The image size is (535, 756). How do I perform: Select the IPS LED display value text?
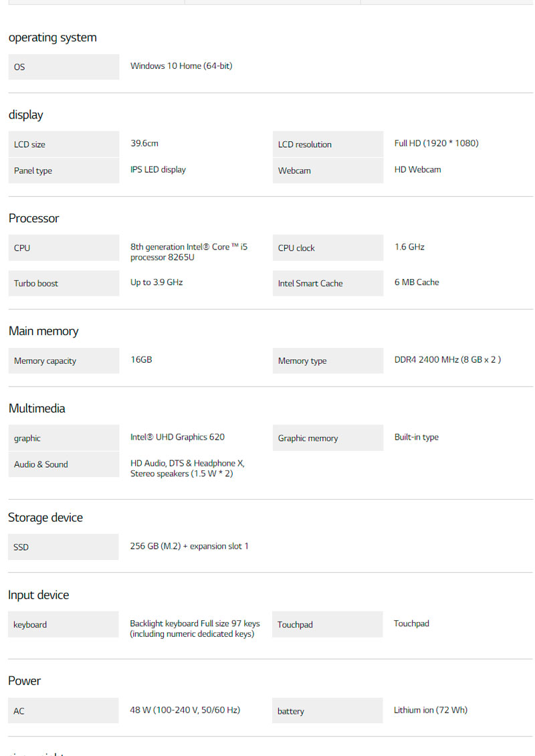(158, 170)
